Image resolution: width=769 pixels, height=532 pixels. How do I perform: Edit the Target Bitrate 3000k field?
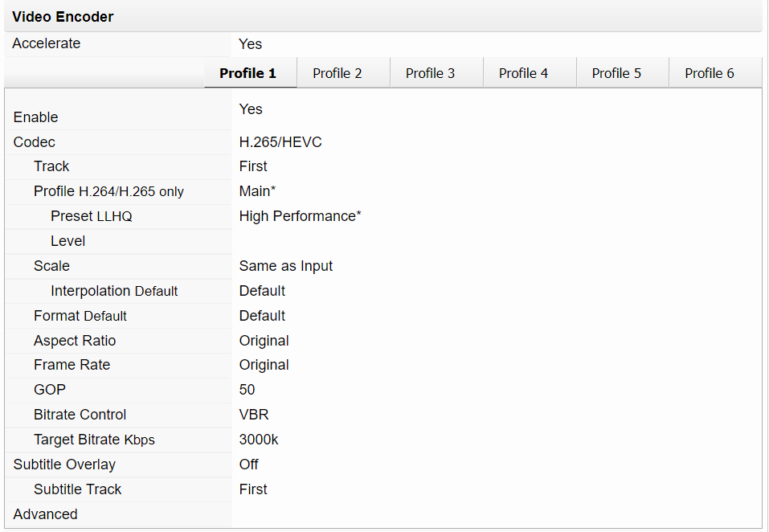pyautogui.click(x=259, y=440)
